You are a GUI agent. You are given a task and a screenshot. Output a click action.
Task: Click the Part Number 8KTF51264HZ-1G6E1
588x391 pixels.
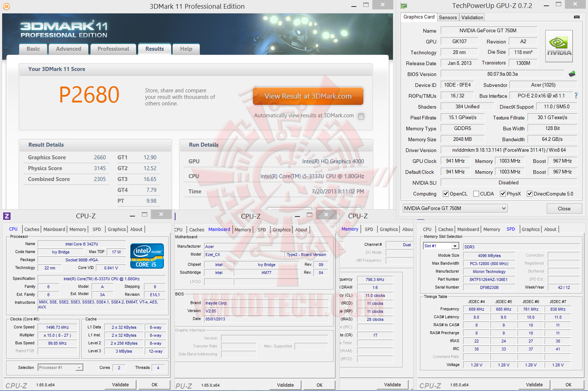tap(489, 279)
